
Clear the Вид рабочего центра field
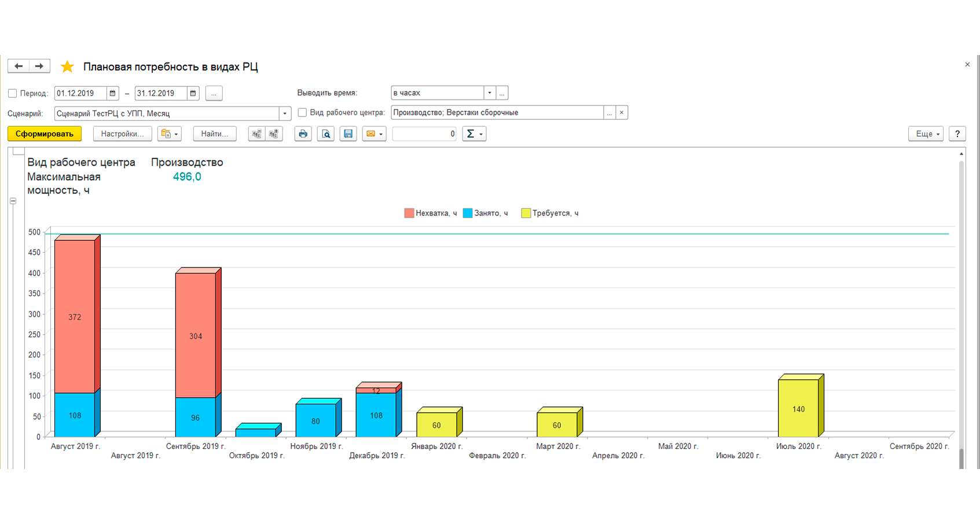[x=622, y=112]
